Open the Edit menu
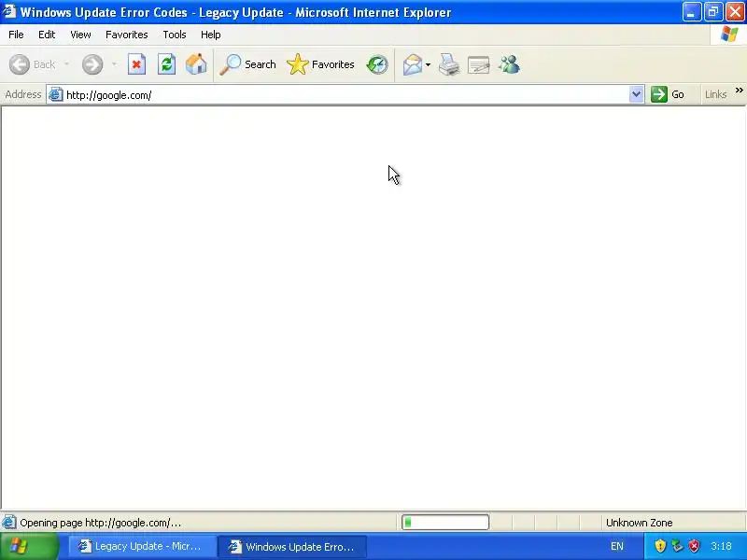This screenshot has height=560, width=747. [x=47, y=35]
